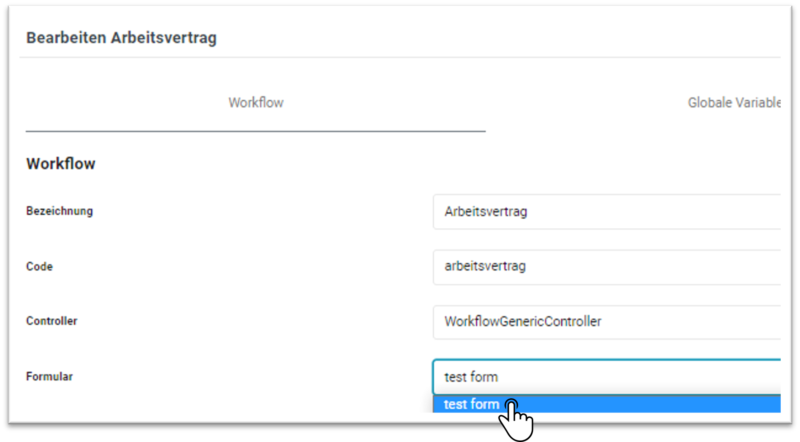
Task: Place cursor on capitalized Arbeitsvertrag value in Bezeichnung
Action: pos(486,211)
